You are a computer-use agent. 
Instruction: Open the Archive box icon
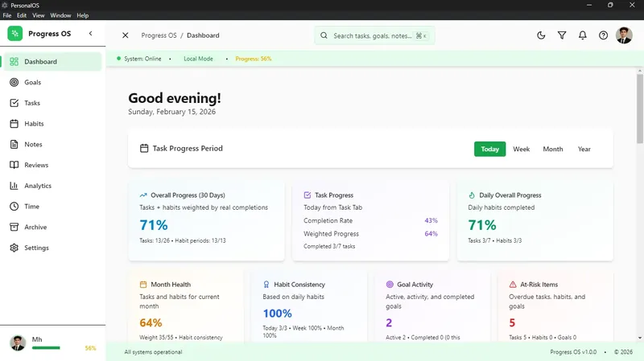click(14, 227)
